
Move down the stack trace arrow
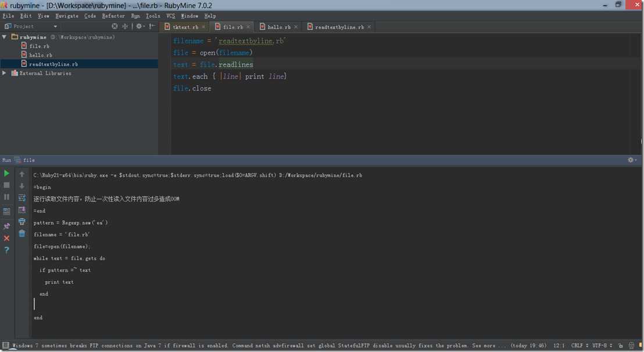click(22, 186)
